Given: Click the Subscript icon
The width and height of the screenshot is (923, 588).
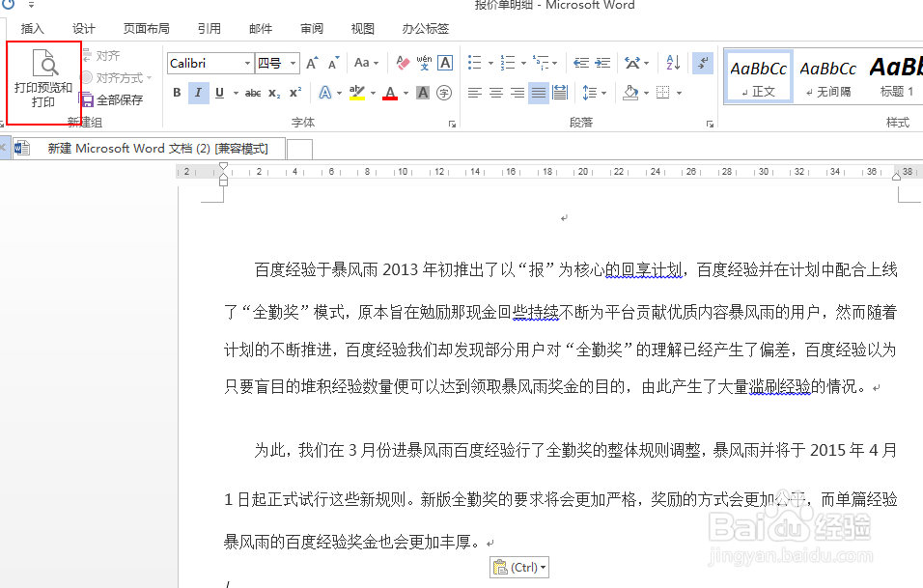Looking at the screenshot, I should tap(274, 93).
